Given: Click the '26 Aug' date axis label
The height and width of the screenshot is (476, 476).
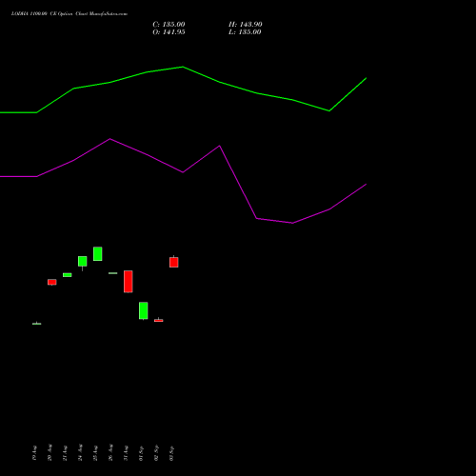Looking at the screenshot, I should pos(110,453).
